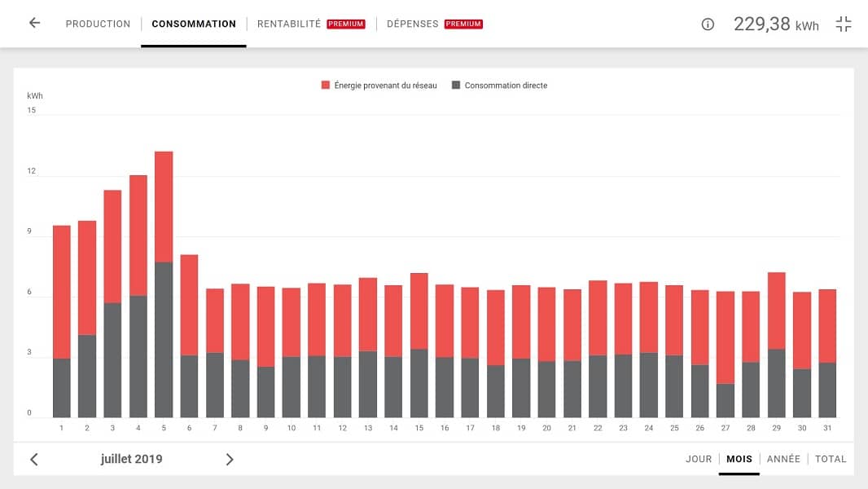Display the TOTAL period view
The image size is (868, 489).
tap(831, 460)
